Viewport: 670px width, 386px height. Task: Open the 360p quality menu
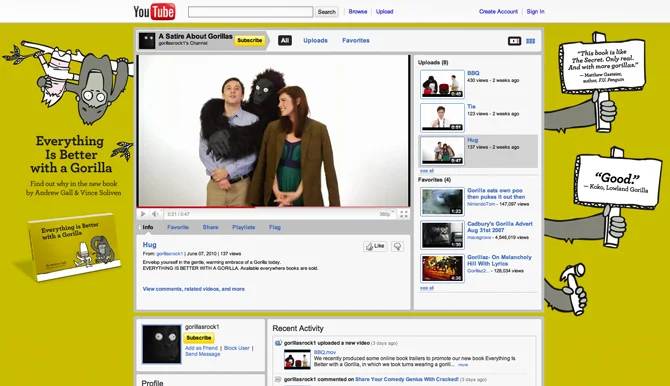(x=386, y=214)
